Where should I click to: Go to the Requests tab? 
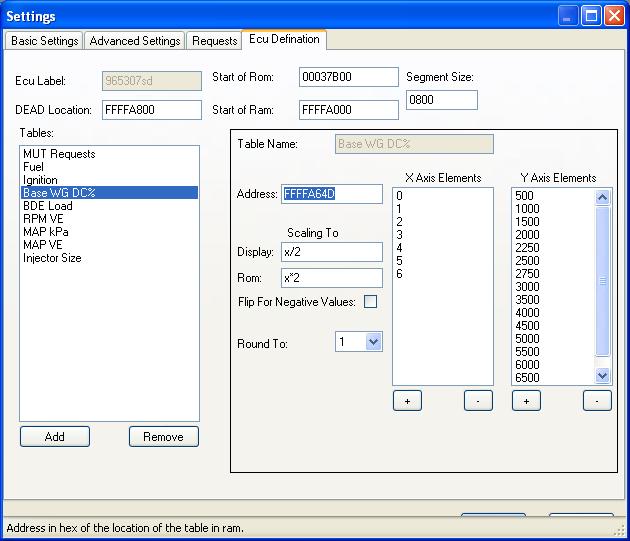pos(215,41)
